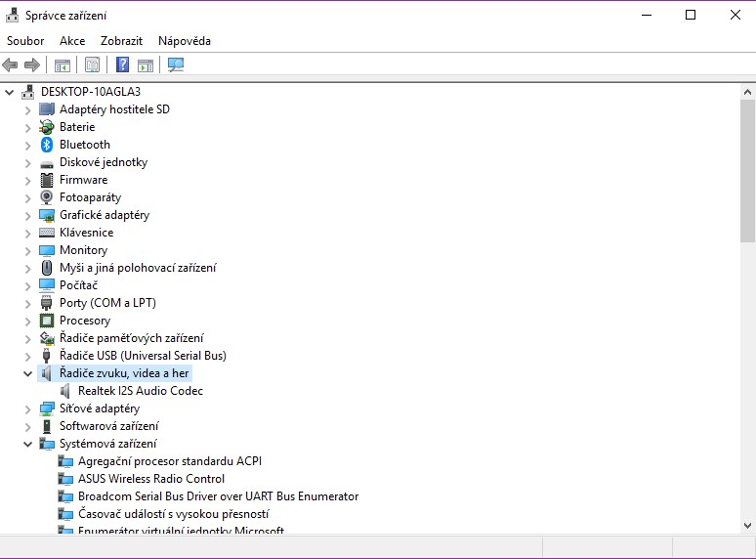
Task: Click the Porty (COM a LPT) icon
Action: tap(46, 303)
